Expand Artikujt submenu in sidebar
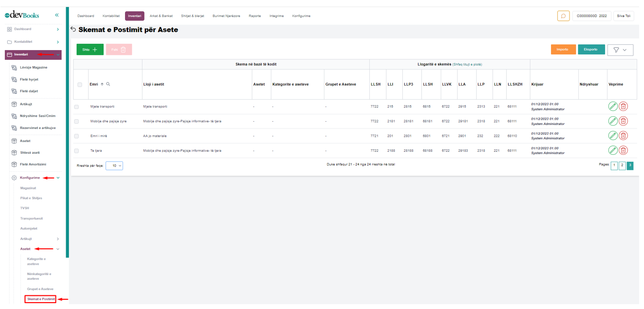This screenshot has width=644, height=309. pyautogui.click(x=58, y=239)
